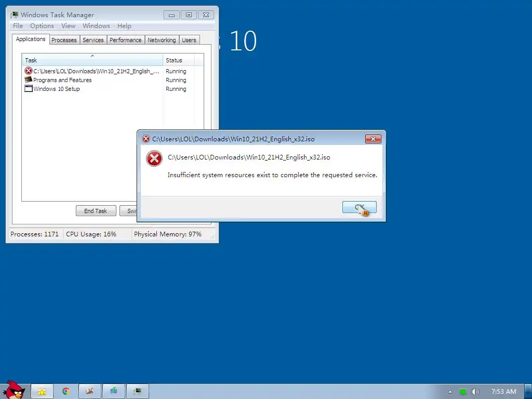
Task: Click the CPU Usage: 16% status text
Action: pyautogui.click(x=91, y=234)
